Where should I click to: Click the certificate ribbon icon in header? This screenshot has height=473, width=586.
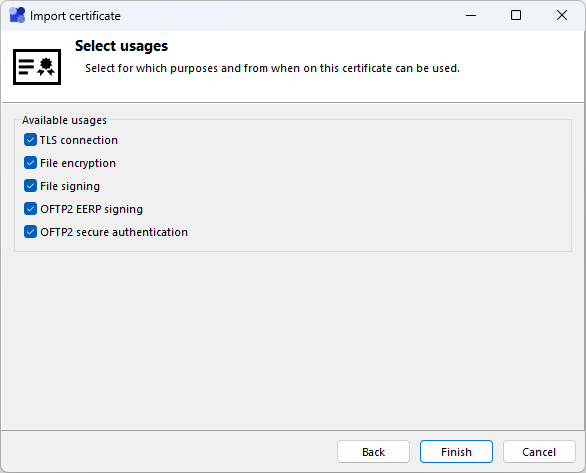(37, 67)
